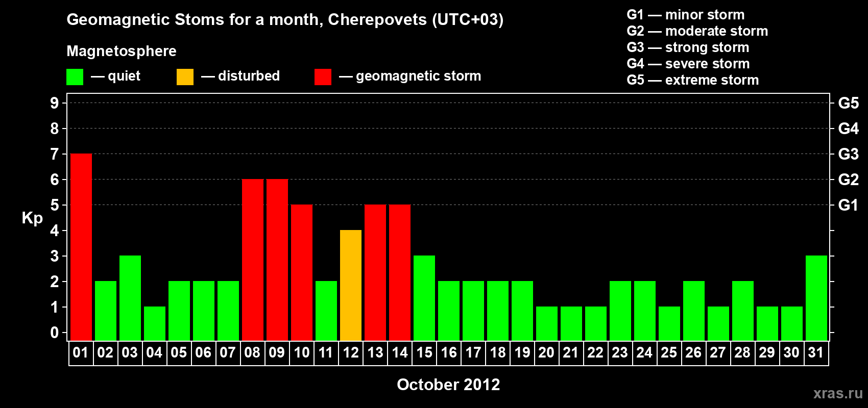Click the red bar for day 14
Screen dimensions: 868x408
[400, 273]
